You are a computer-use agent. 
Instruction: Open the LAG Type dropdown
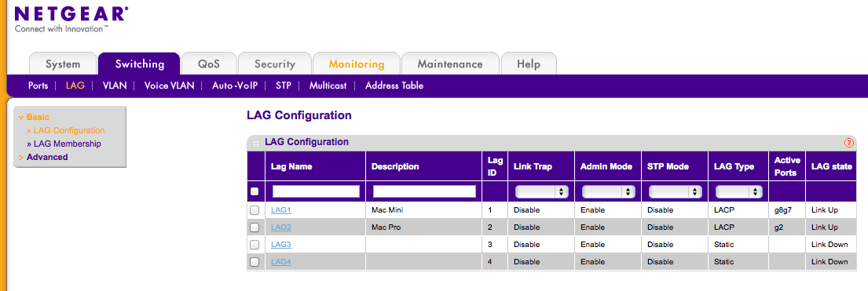pyautogui.click(x=739, y=191)
